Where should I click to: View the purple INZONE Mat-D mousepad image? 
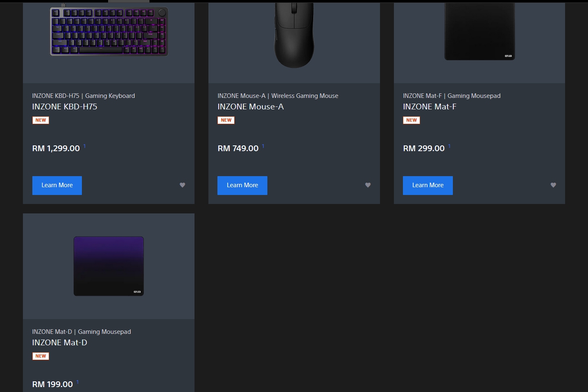[109, 266]
